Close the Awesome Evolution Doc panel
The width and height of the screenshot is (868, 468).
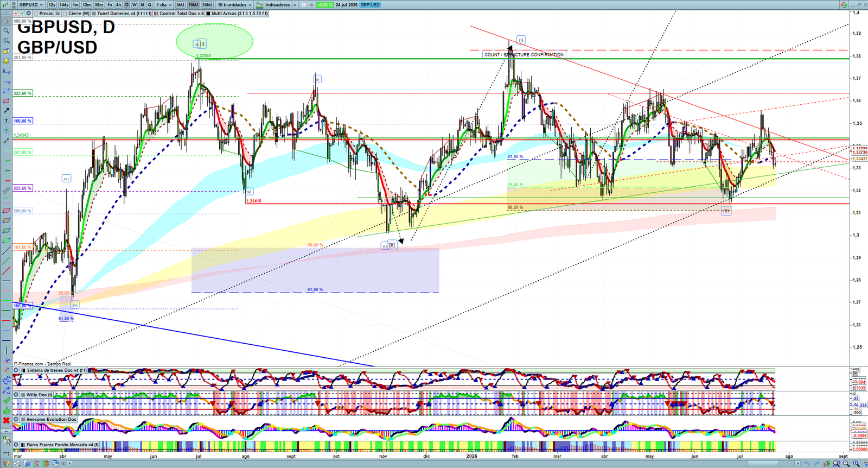(16, 419)
